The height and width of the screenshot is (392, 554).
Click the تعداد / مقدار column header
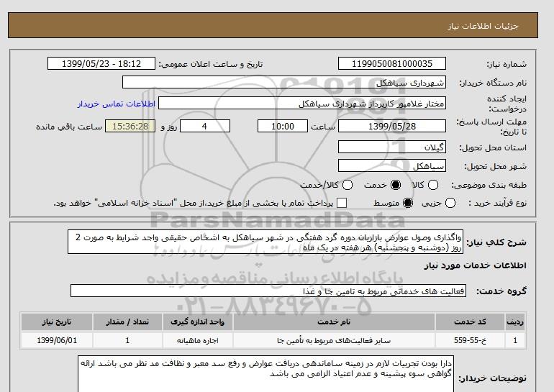pos(127,322)
